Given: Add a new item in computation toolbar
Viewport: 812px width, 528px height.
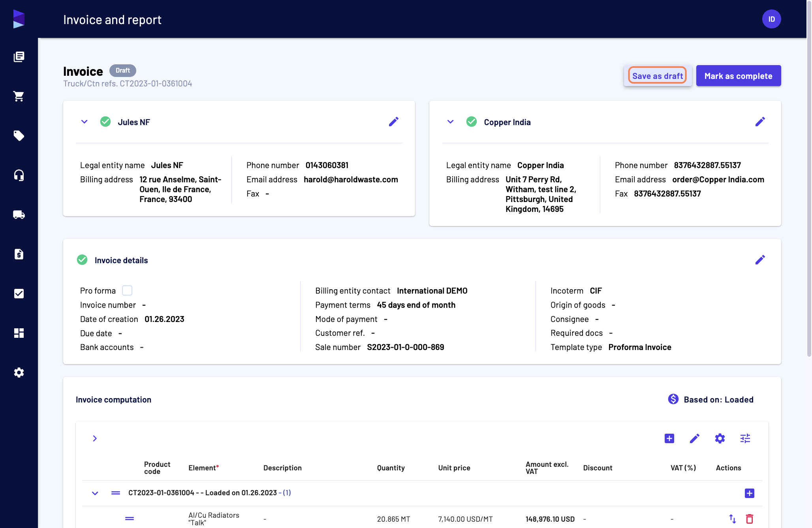Looking at the screenshot, I should pyautogui.click(x=669, y=438).
